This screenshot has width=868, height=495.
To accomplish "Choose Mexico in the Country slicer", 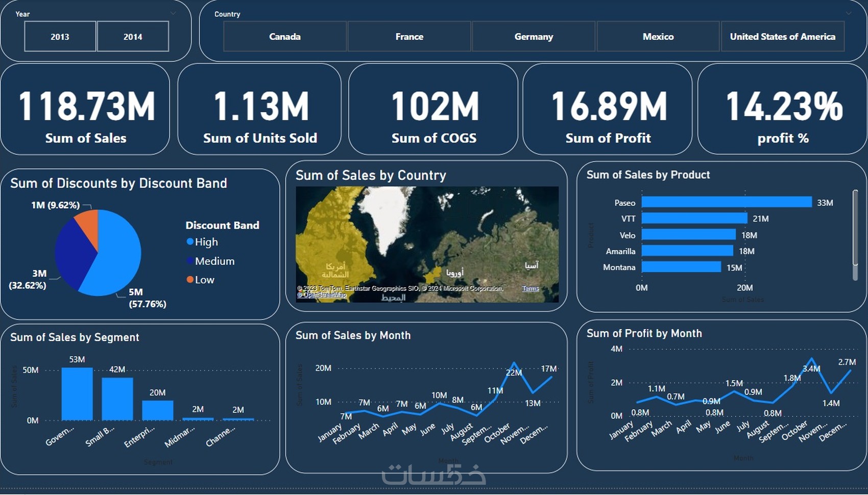I will click(x=658, y=36).
